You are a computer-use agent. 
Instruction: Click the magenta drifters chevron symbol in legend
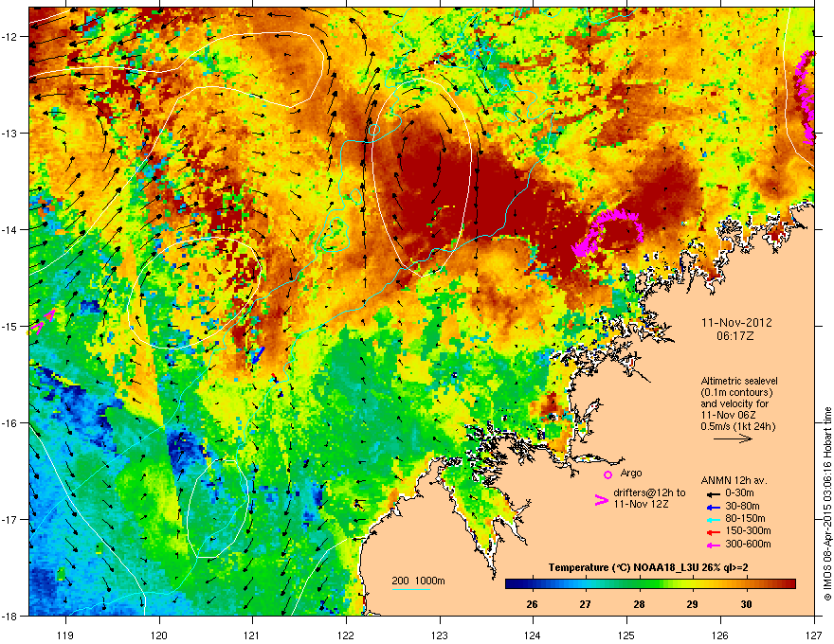(x=601, y=500)
